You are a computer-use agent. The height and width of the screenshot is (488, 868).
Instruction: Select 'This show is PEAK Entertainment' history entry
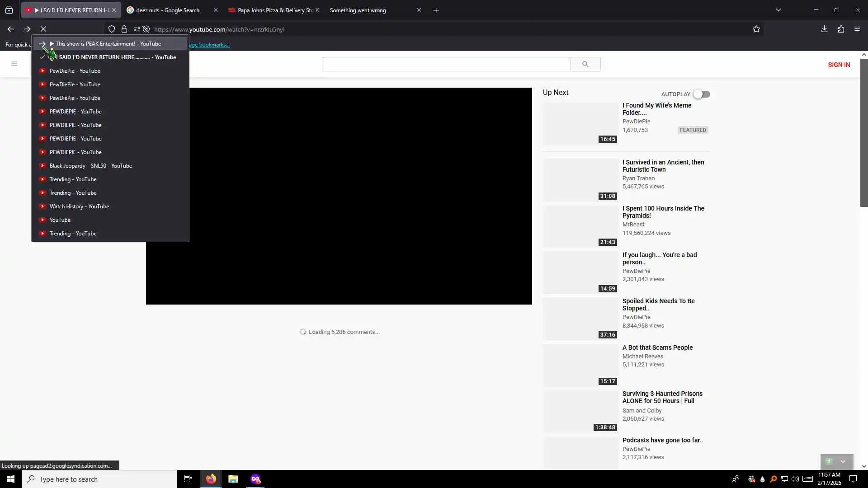point(108,44)
